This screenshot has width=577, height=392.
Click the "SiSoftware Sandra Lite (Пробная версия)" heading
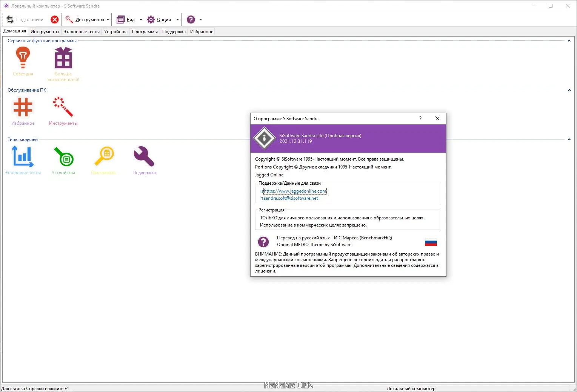point(320,136)
